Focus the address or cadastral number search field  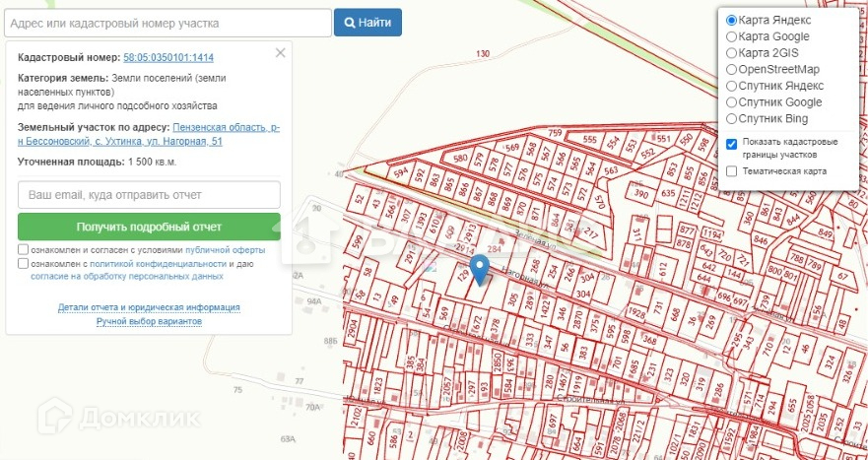click(x=167, y=24)
